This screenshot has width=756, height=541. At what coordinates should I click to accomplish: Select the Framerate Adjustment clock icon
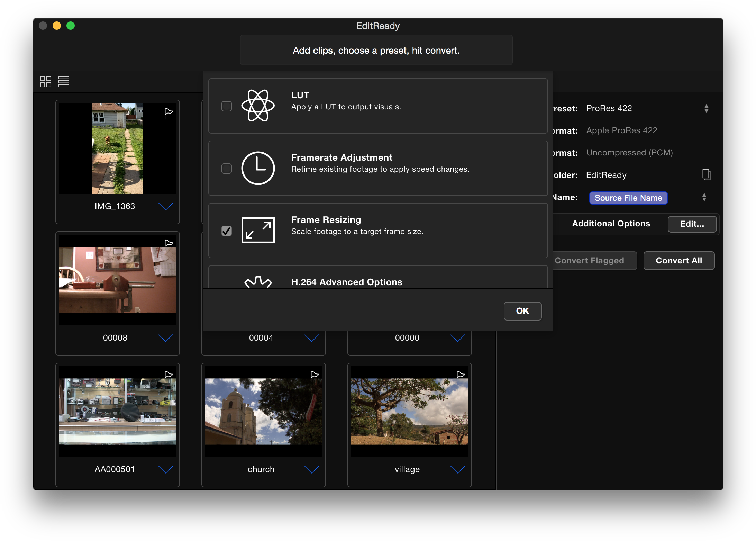click(258, 169)
